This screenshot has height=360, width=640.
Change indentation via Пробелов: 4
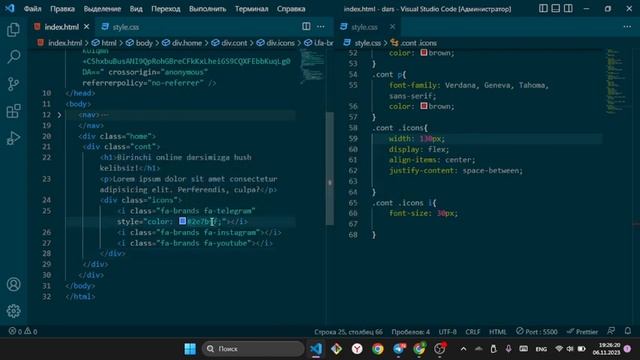(411, 332)
